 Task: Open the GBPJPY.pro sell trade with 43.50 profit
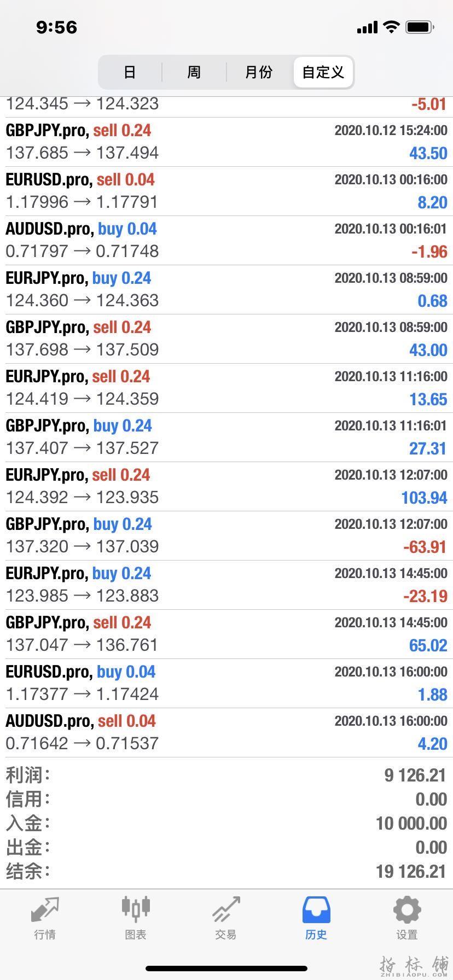(226, 142)
